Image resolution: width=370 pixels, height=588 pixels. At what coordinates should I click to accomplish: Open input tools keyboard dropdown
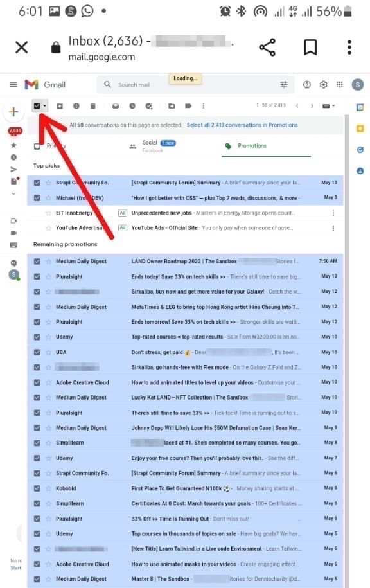329,106
